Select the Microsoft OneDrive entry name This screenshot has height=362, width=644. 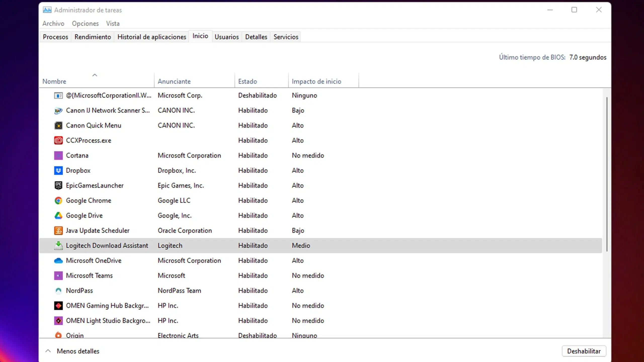94,261
